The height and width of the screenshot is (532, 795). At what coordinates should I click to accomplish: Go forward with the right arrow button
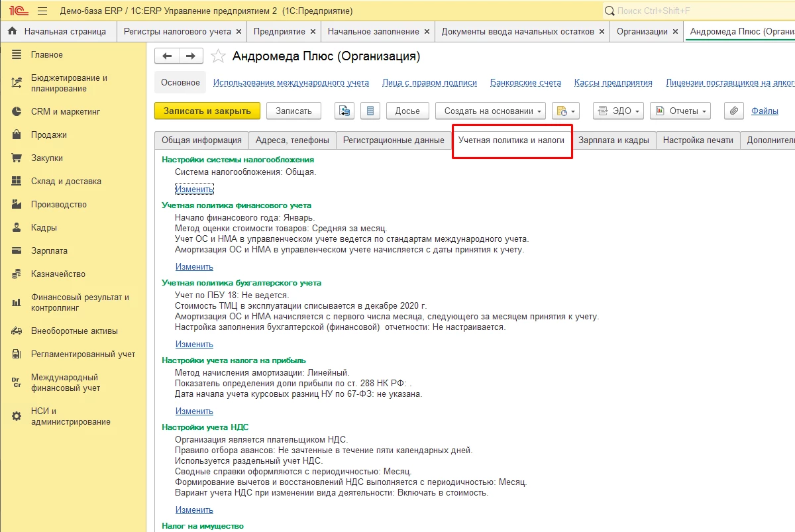pyautogui.click(x=191, y=56)
